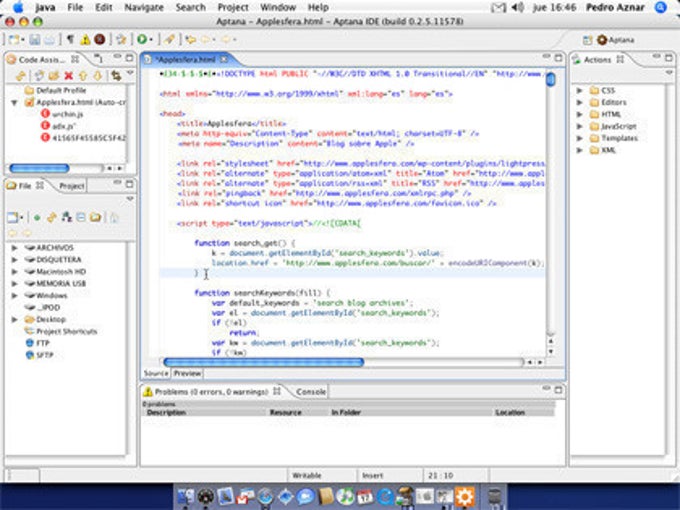The width and height of the screenshot is (680, 510).
Task: Expand the ARCHIVOS drive
Action: pyautogui.click(x=14, y=248)
